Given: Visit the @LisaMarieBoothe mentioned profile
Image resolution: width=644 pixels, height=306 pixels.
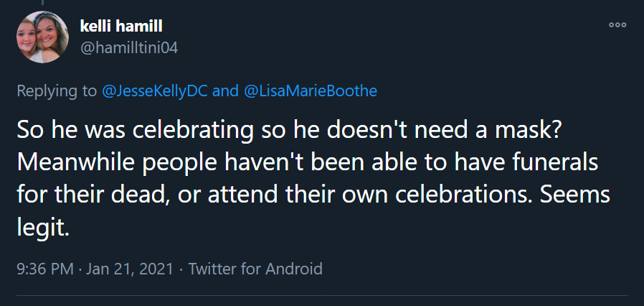Looking at the screenshot, I should [310, 91].
